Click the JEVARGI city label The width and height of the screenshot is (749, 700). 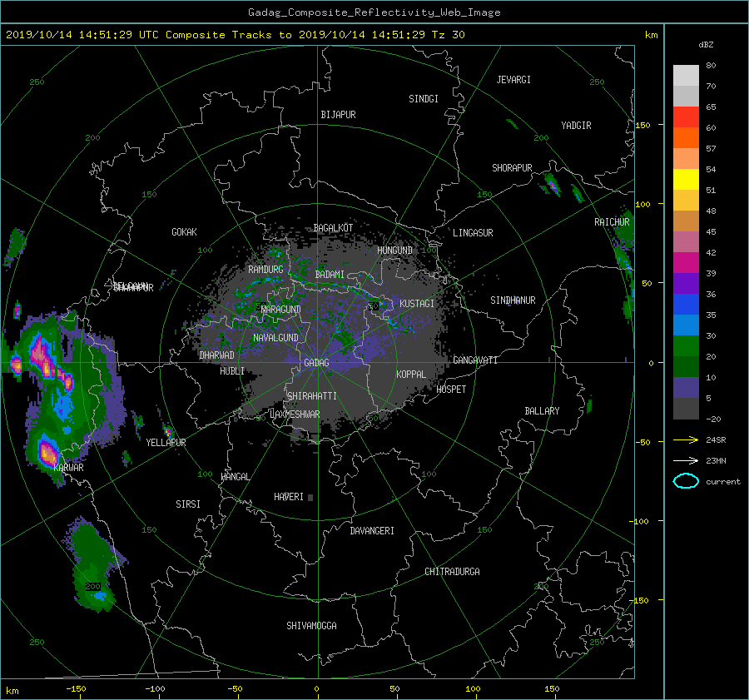pyautogui.click(x=513, y=80)
